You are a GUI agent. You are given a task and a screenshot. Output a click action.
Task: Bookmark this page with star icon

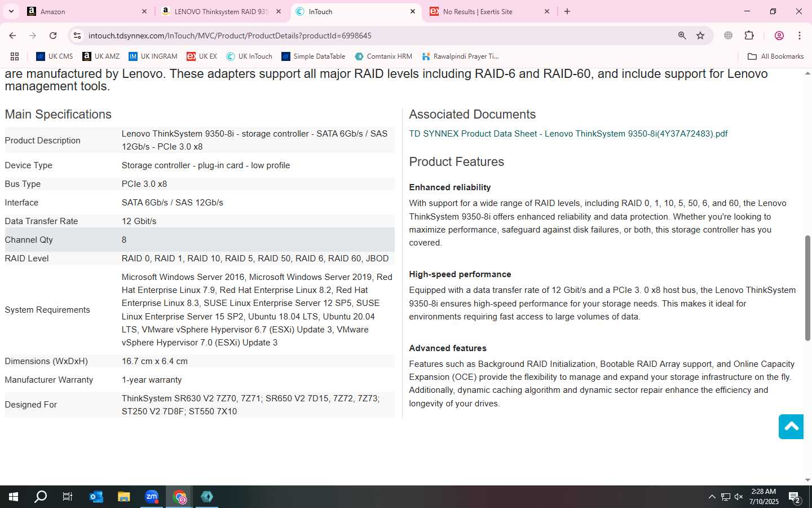click(700, 36)
